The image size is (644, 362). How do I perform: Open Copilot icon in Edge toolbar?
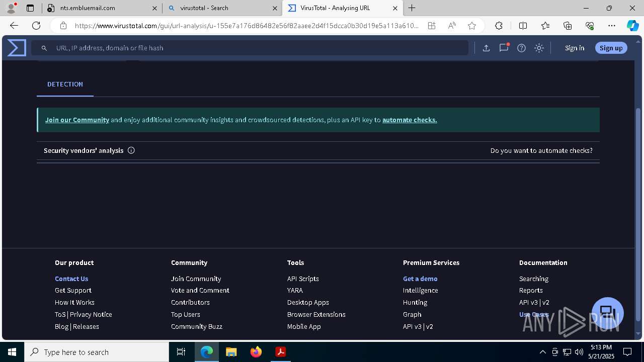click(632, 26)
